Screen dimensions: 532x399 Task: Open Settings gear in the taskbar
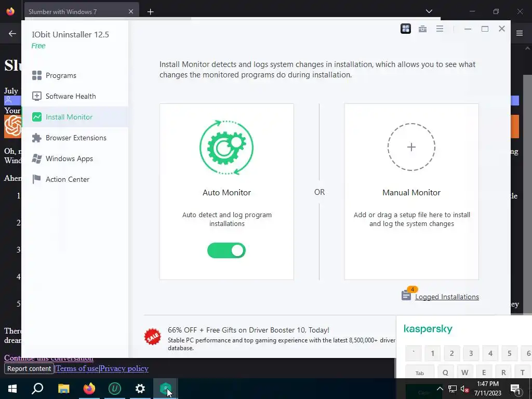point(140,389)
